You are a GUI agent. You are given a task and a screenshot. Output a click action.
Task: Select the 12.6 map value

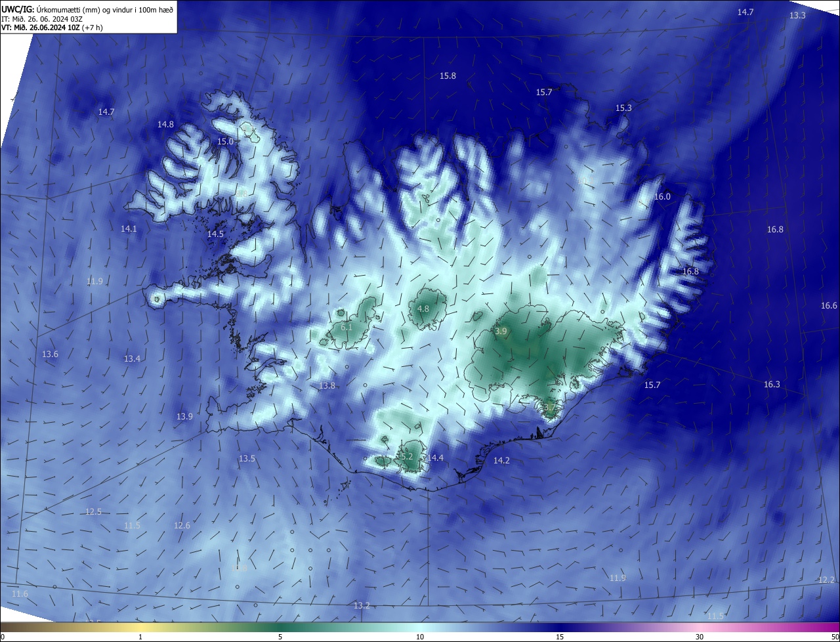point(182,525)
